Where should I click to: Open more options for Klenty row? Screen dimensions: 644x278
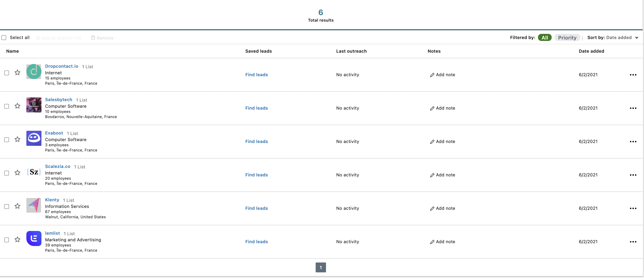[633, 209]
